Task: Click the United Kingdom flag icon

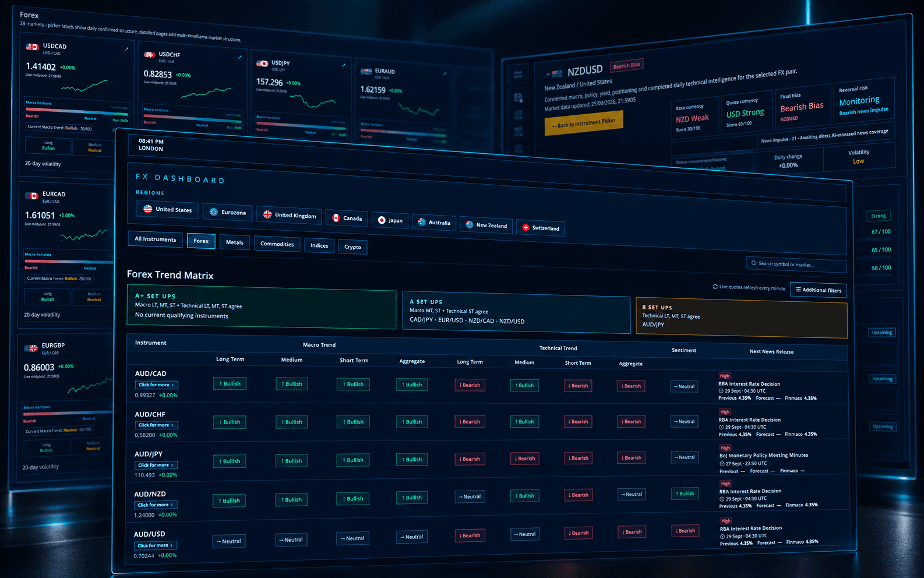Action: 267,214
